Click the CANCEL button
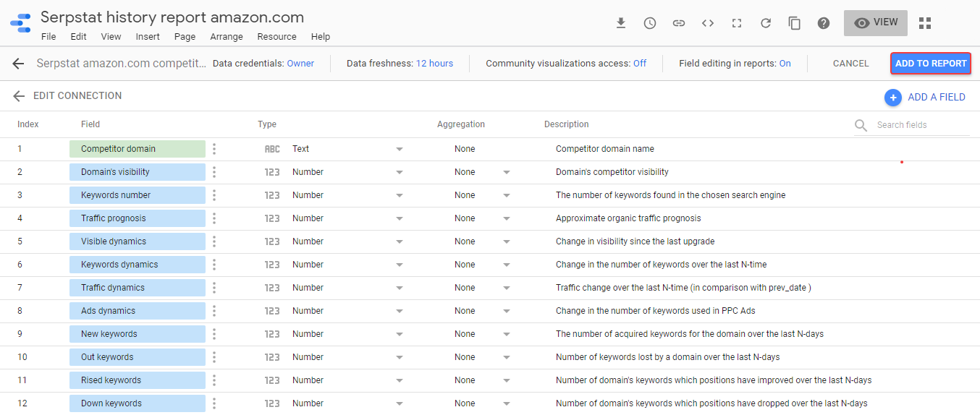 pos(850,64)
